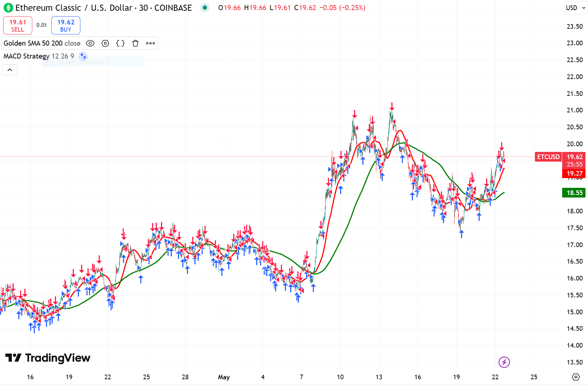Viewport: 588px width, 385px height.
Task: Open the TradingView logo link
Action: pos(48,358)
